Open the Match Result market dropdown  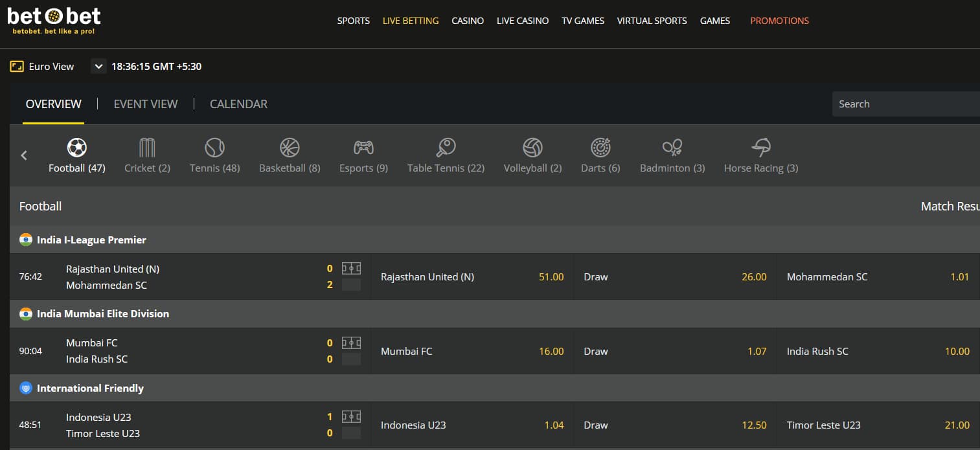[950, 206]
